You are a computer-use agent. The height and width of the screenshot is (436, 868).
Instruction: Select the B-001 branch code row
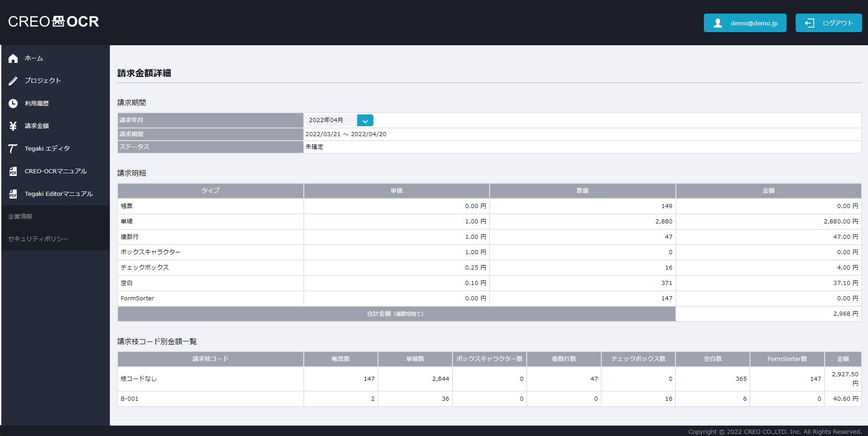click(x=130, y=399)
